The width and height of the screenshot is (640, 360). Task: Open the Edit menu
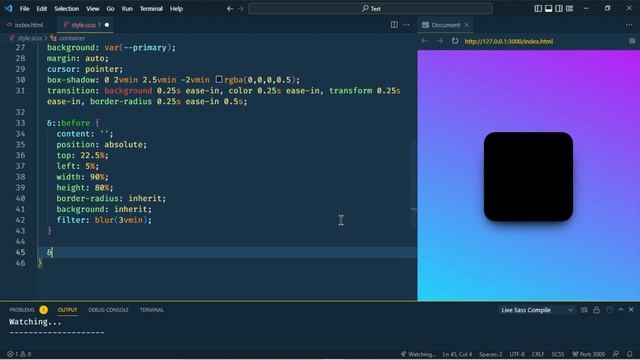(x=42, y=9)
